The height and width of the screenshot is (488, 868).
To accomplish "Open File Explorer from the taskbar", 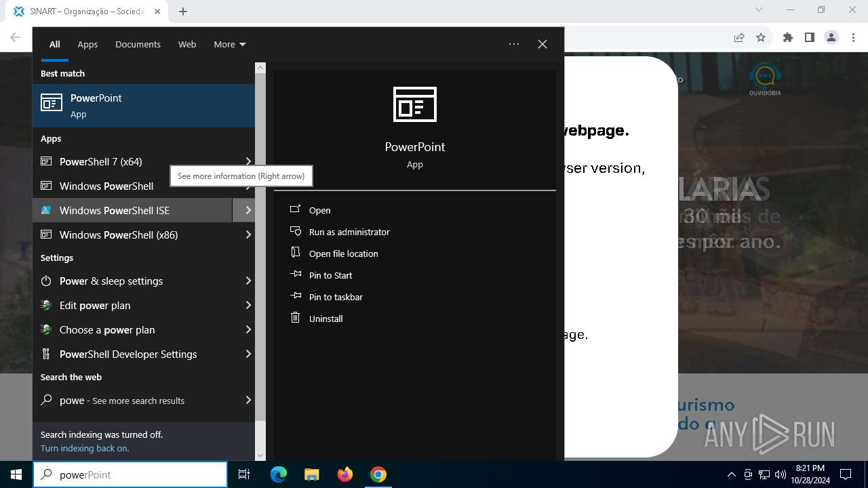I will click(x=311, y=474).
